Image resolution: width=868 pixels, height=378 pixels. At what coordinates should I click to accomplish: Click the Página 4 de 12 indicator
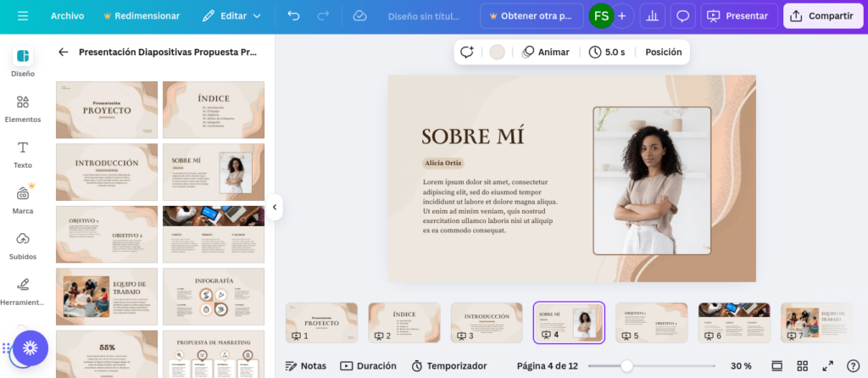pyautogui.click(x=548, y=366)
